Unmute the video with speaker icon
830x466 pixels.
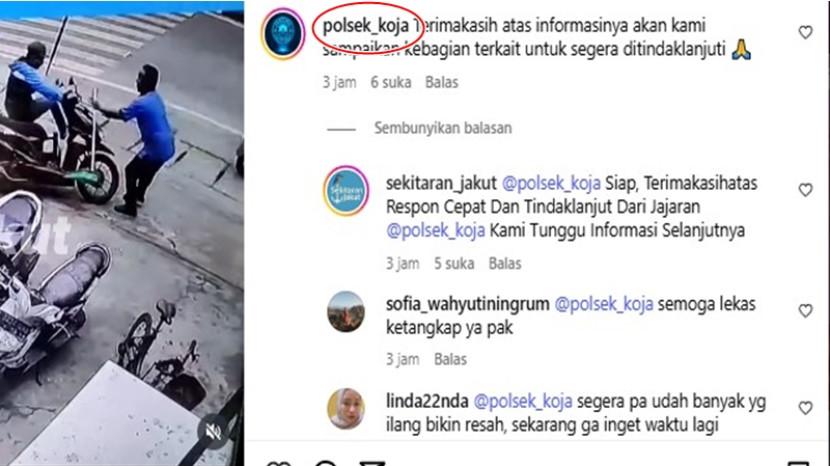213,433
